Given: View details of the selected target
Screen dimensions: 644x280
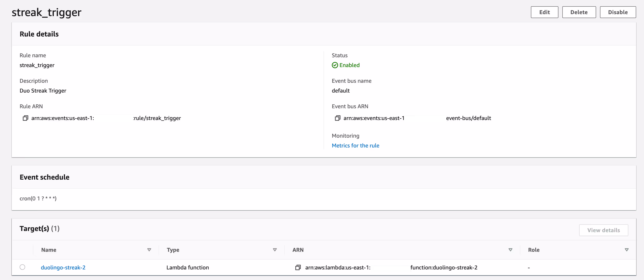Looking at the screenshot, I should (604, 230).
